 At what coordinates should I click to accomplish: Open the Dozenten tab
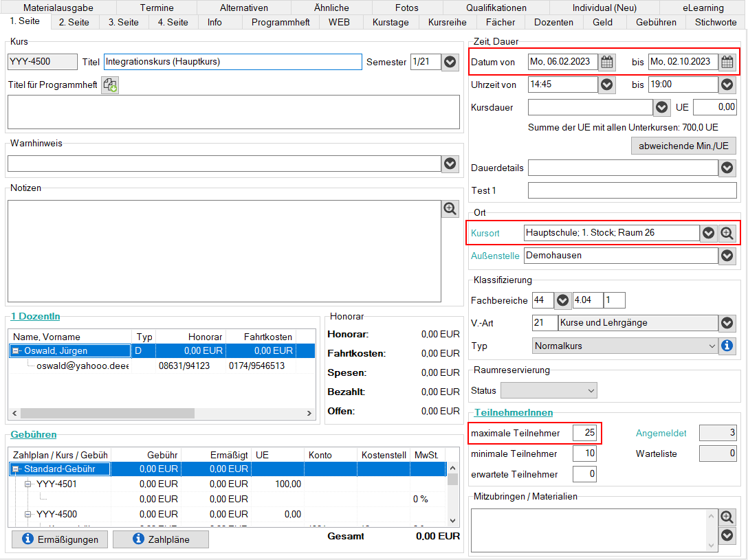(x=554, y=23)
